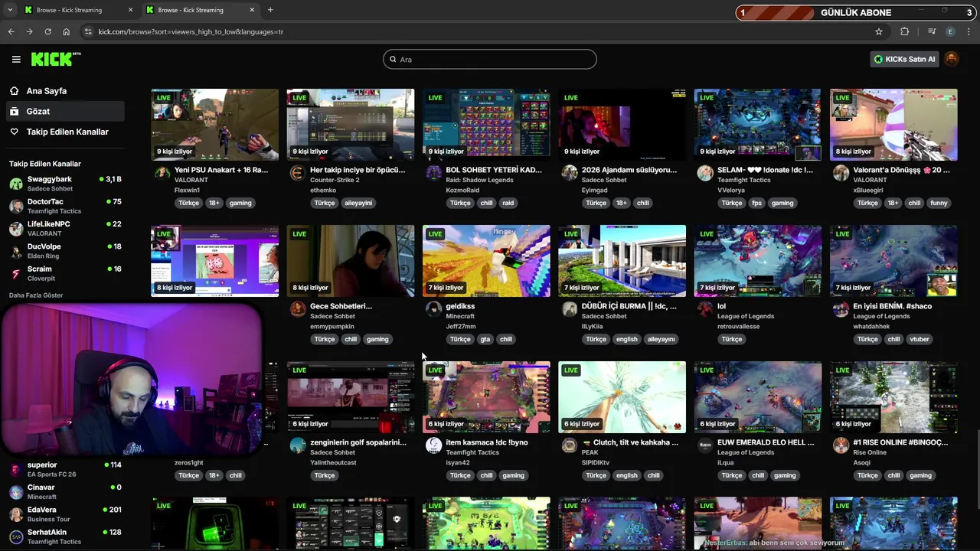Open the user profile avatar menu
This screenshot has width=980, height=551.
click(x=952, y=59)
